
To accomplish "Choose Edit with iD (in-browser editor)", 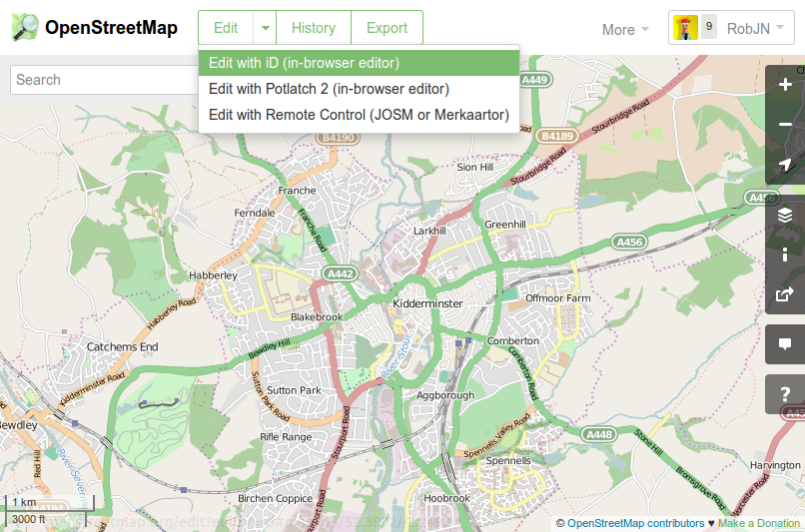I will [359, 63].
